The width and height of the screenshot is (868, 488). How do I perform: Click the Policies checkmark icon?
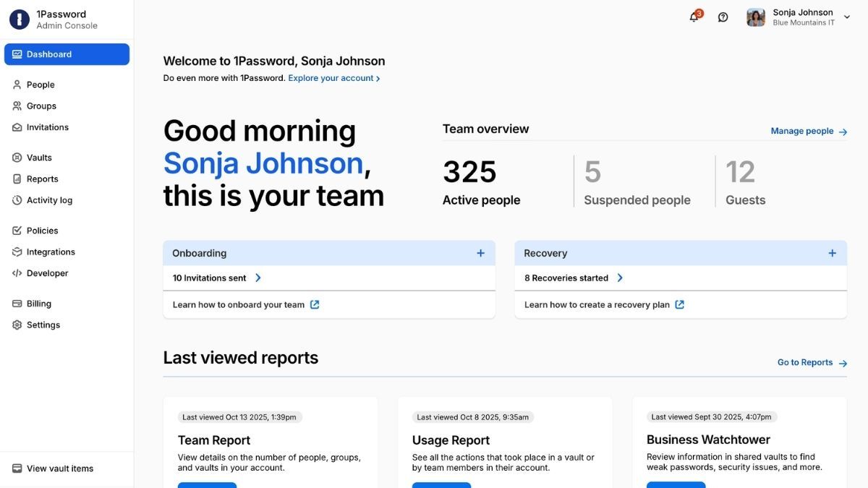coord(17,231)
